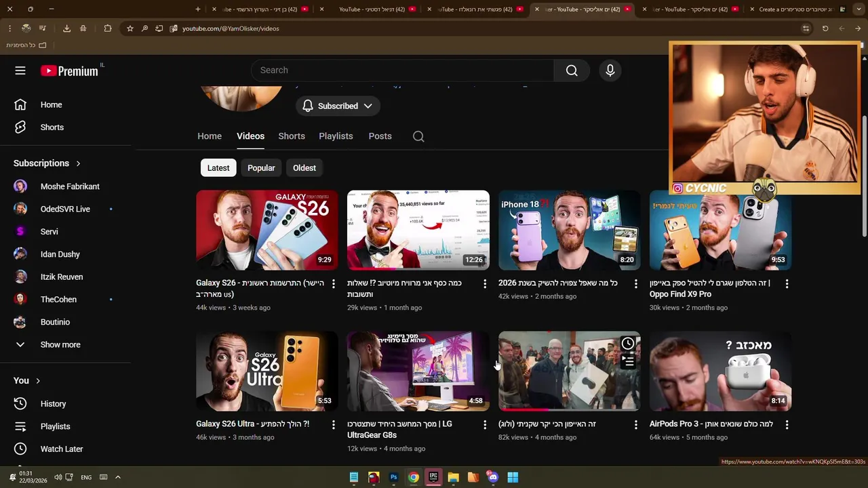
Task: Click the address bar URL
Action: click(x=231, y=28)
